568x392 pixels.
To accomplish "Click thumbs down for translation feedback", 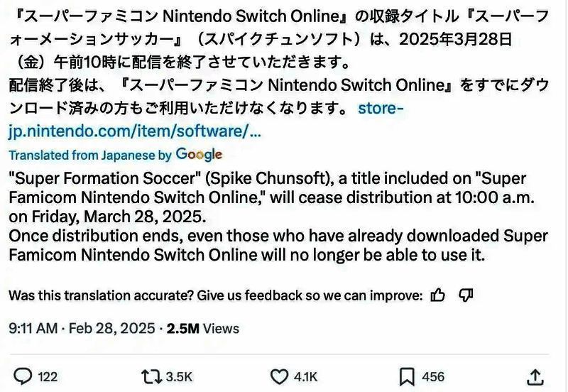I will coord(466,295).
